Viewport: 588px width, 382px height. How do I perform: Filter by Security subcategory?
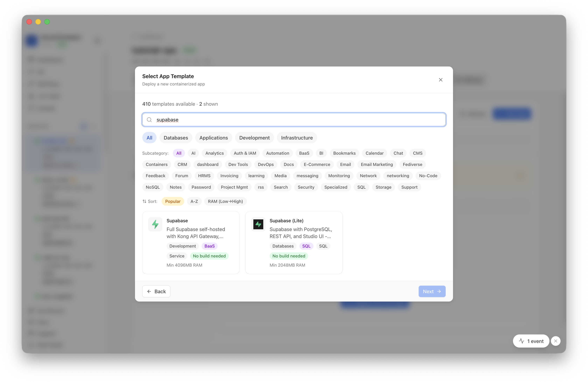pyautogui.click(x=306, y=187)
